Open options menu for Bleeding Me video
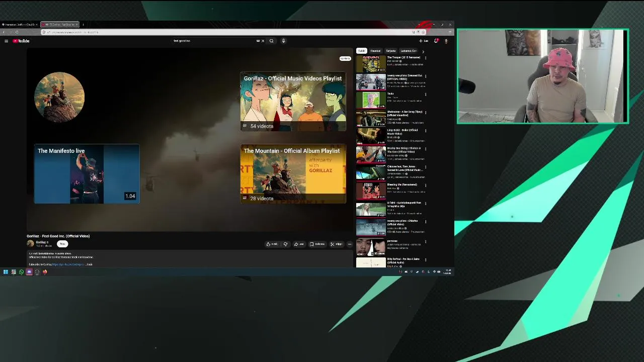Image resolution: width=644 pixels, height=362 pixels. pos(426,185)
